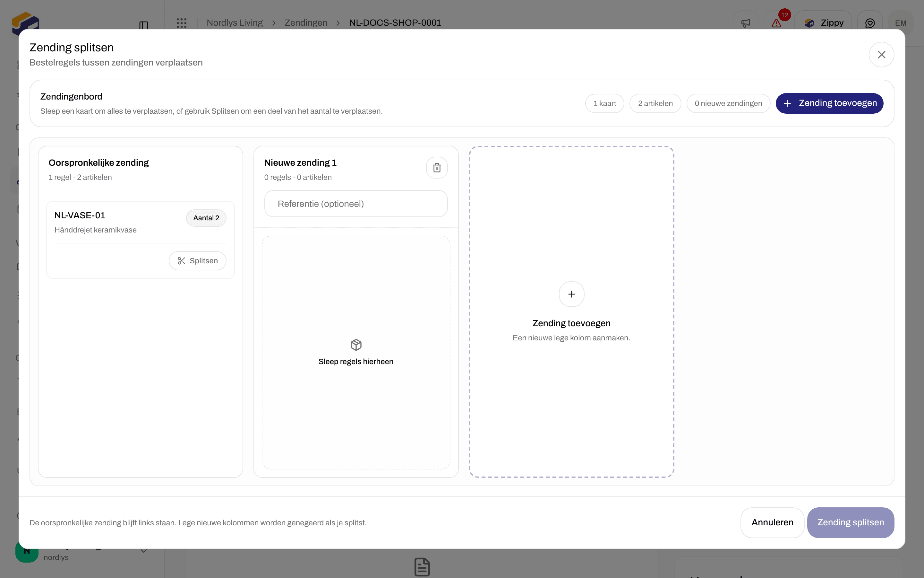Click the Hånddrejet keramikvase description
The image size is (924, 578).
point(96,230)
